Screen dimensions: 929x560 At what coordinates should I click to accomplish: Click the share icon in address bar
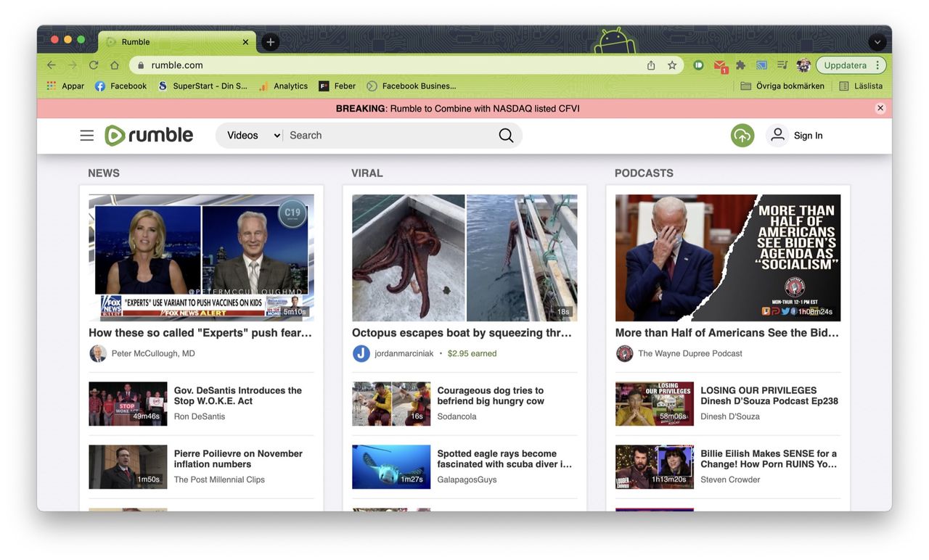651,65
